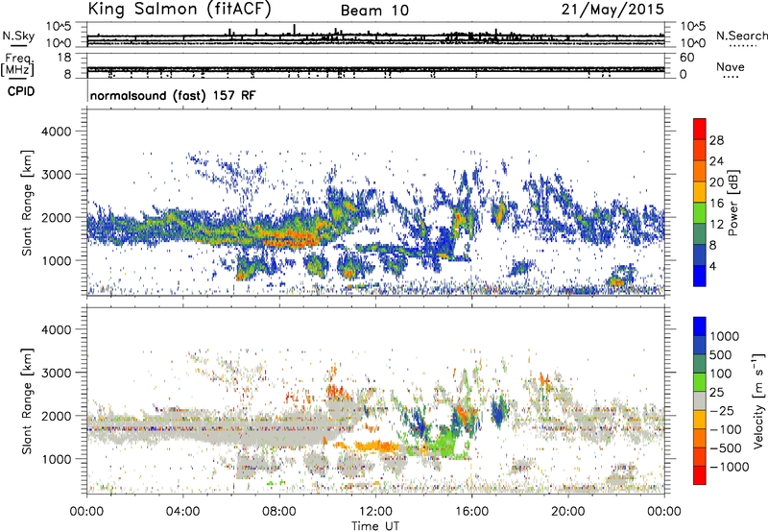Click the "18" frequency axis tick

[x=64, y=58]
